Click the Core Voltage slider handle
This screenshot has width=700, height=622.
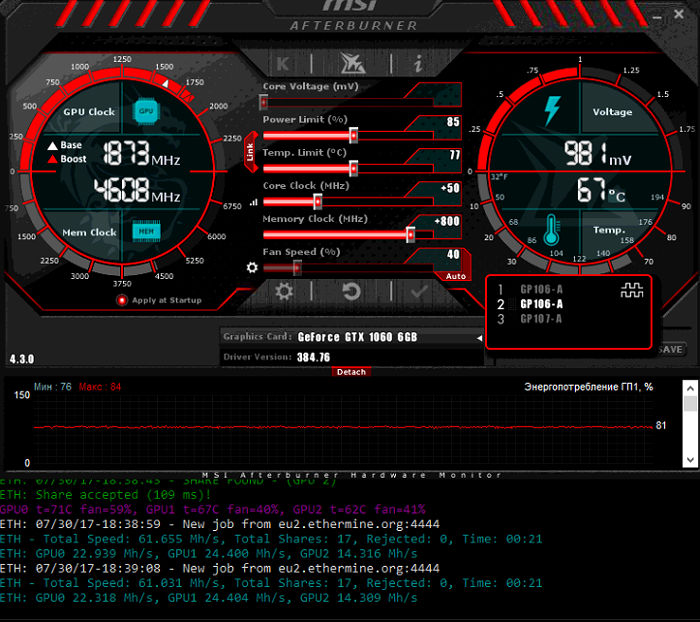click(x=263, y=102)
